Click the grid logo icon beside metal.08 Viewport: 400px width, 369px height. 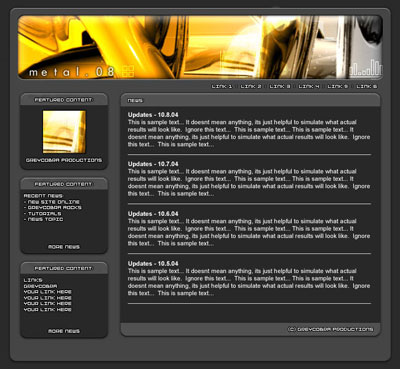point(128,71)
